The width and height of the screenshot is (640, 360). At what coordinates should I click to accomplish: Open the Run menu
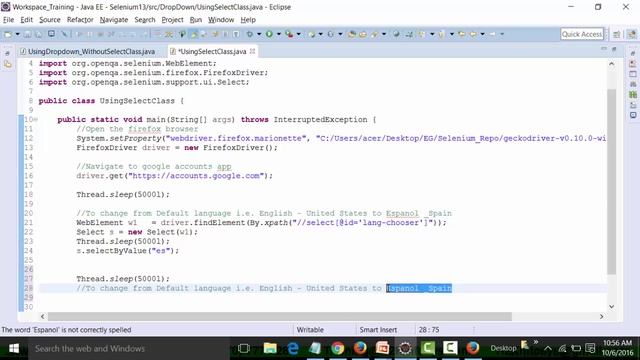point(196,20)
